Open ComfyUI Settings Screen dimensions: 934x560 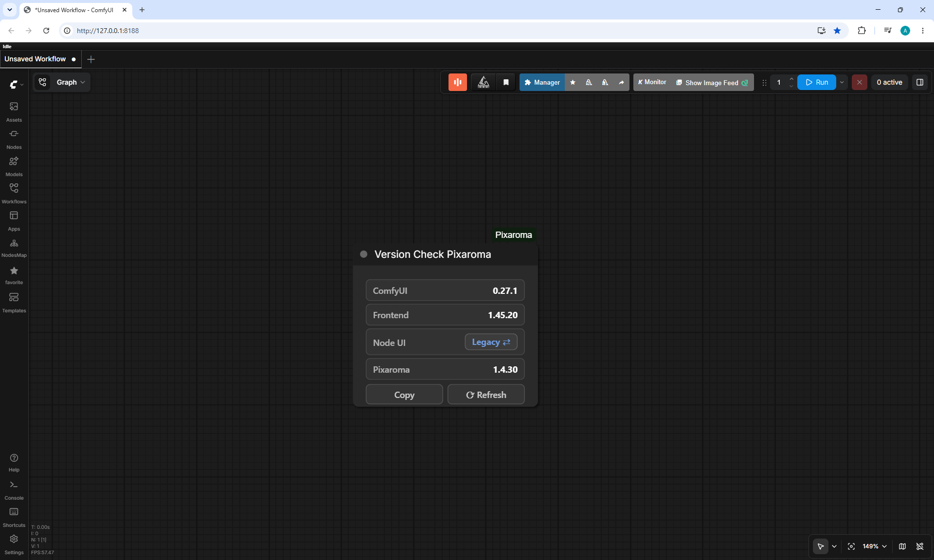point(14,544)
